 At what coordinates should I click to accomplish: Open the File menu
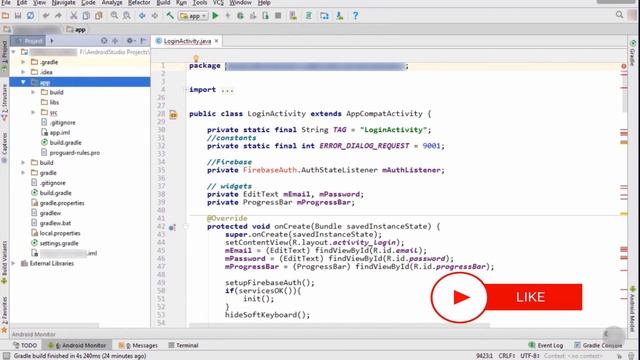(x=5, y=3)
